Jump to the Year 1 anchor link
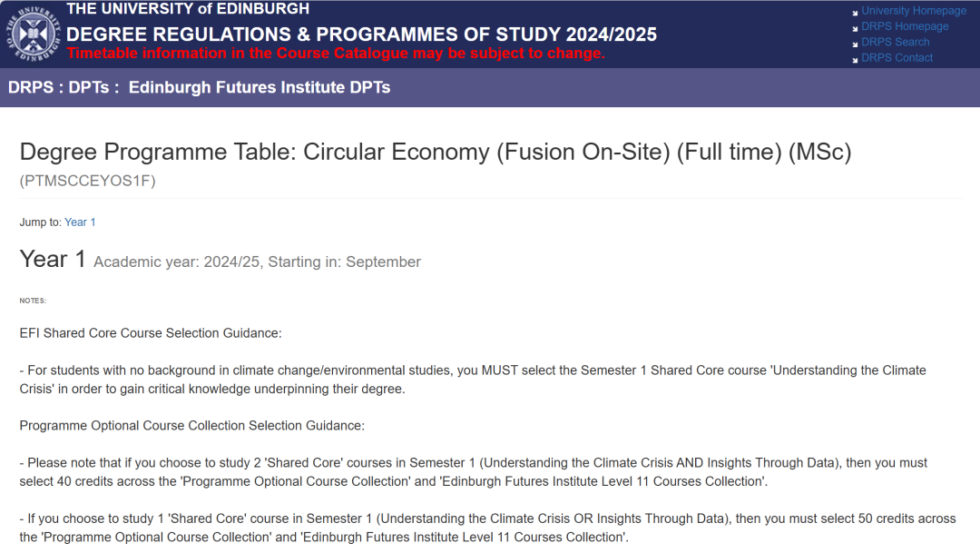 tap(80, 222)
